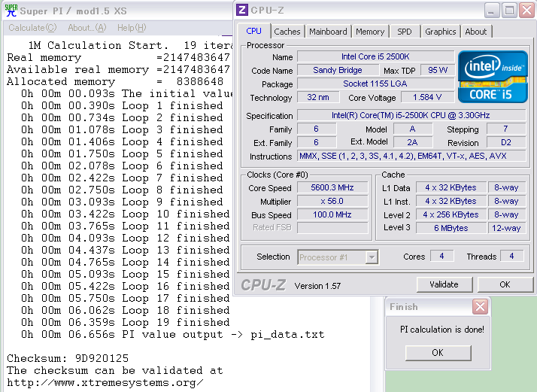Click the 100.0 MHz bus speed value
The height and width of the screenshot is (392, 537).
click(332, 214)
